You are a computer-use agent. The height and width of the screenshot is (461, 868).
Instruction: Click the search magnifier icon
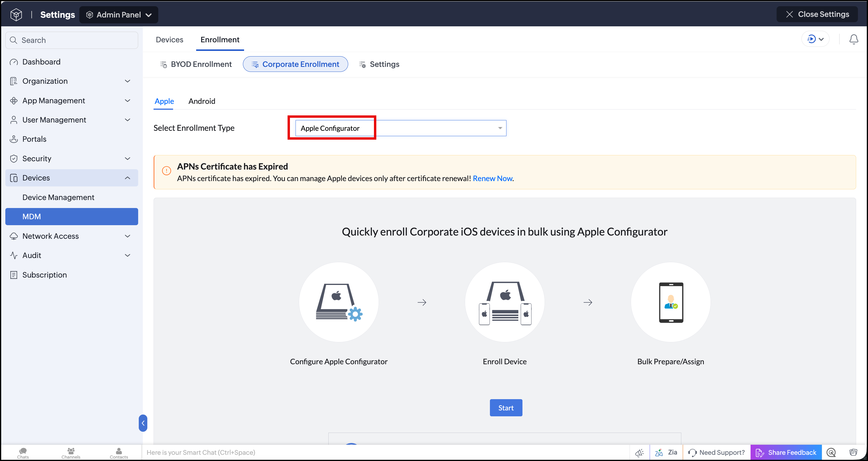pos(14,41)
